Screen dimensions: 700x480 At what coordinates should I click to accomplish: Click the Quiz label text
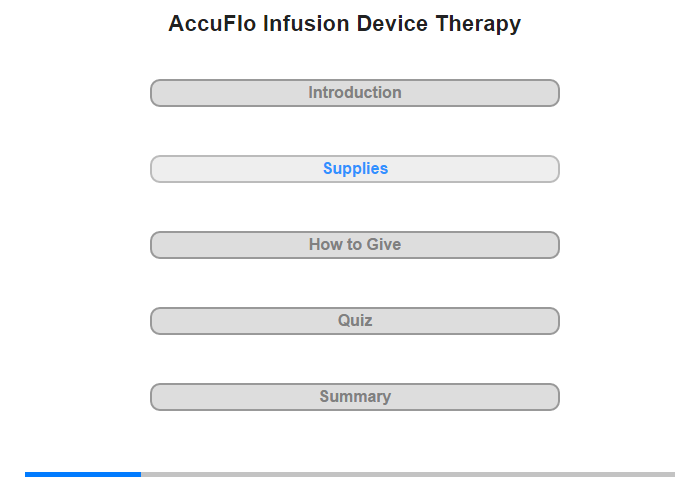pos(355,320)
